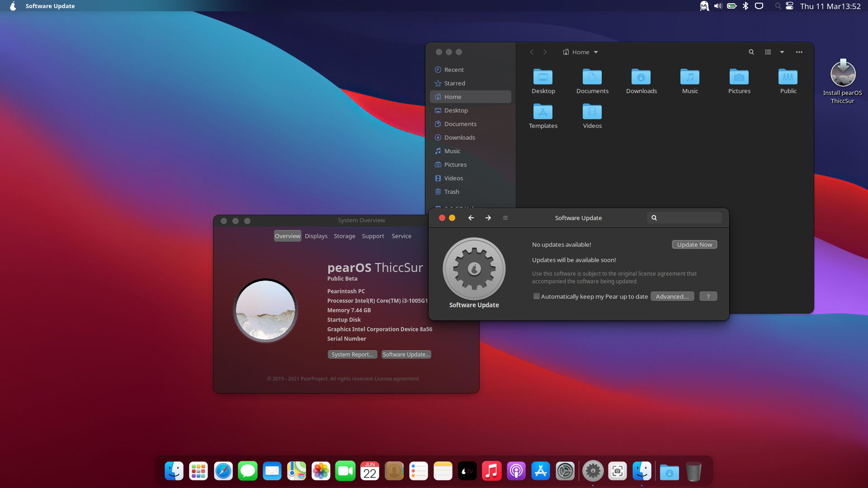Viewport: 868px width, 488px height.
Task: Click Advanced... button in Software Update
Action: click(x=672, y=296)
